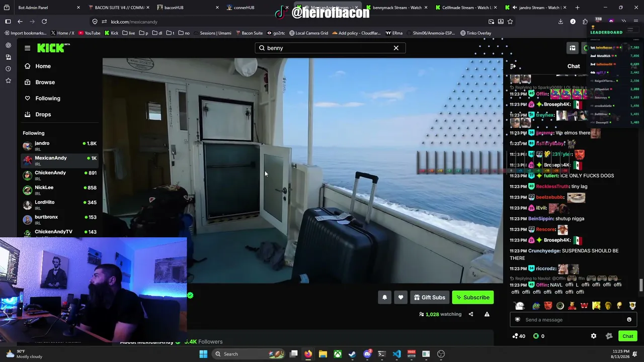
Task: Open chat settings gear
Action: [x=594, y=336]
